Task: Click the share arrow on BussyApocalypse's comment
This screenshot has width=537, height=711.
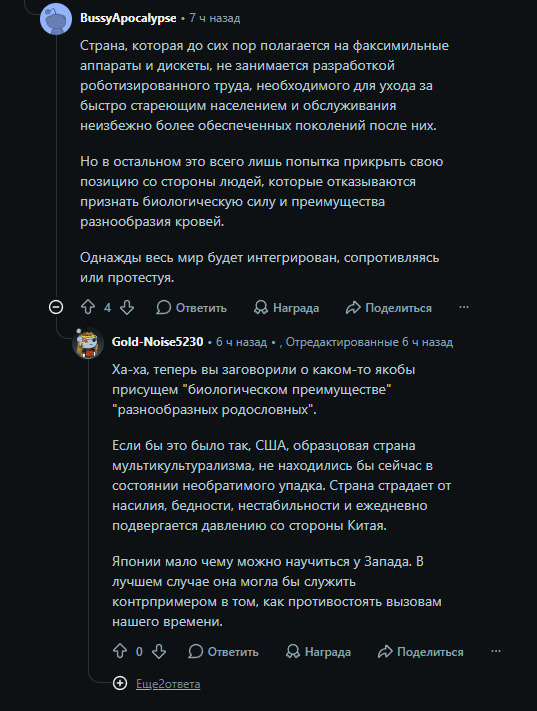Action: tap(353, 307)
